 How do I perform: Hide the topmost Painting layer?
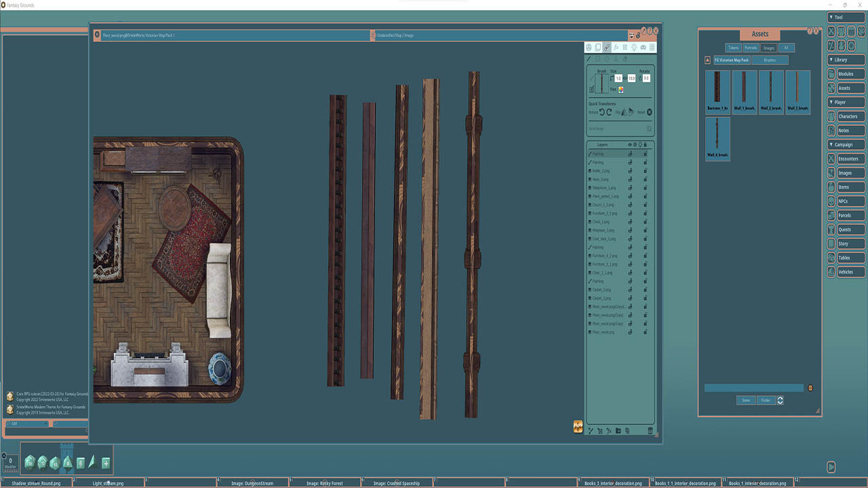coord(630,154)
